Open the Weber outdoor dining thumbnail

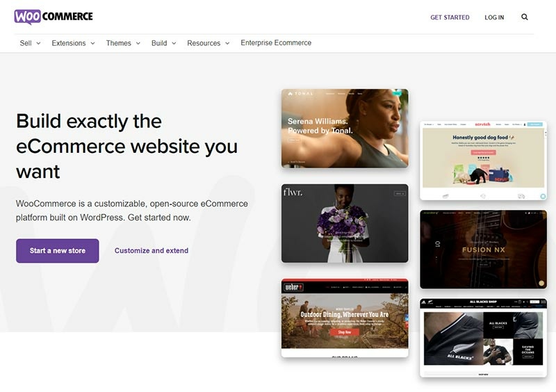click(345, 318)
